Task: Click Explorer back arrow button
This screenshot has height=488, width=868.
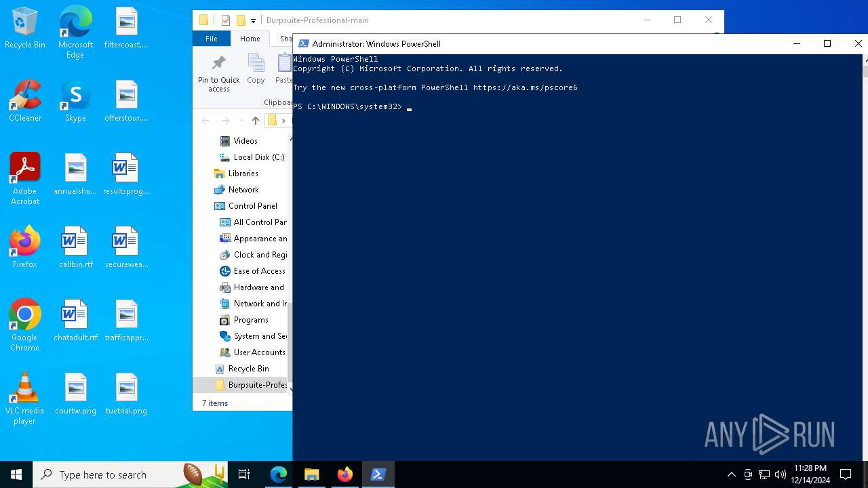Action: 205,121
